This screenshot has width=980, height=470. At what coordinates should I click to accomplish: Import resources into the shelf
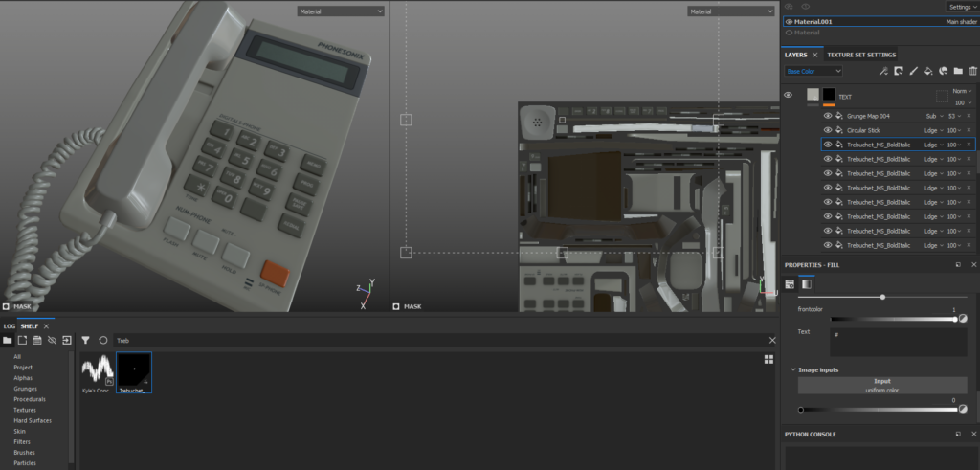(x=67, y=341)
